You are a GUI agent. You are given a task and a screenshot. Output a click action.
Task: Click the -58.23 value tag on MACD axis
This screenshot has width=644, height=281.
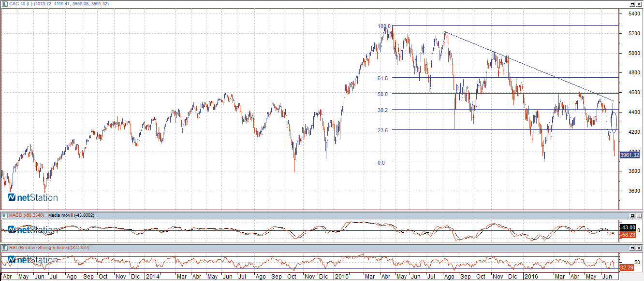[628, 234]
